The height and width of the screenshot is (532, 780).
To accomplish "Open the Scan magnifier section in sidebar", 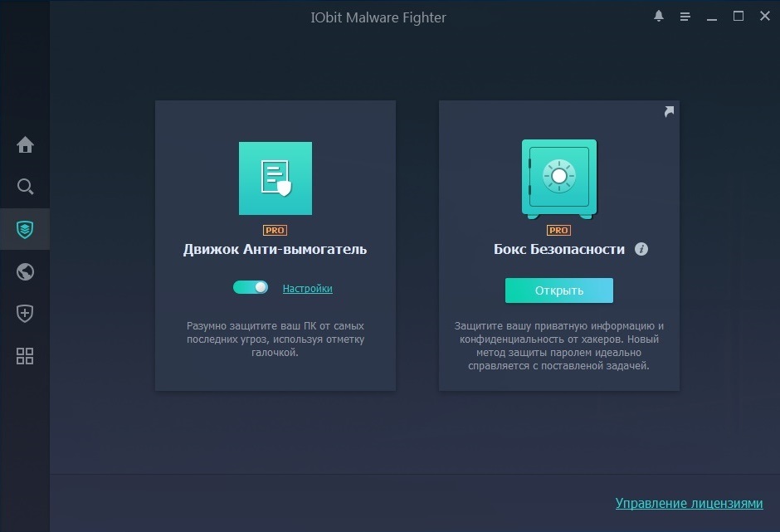I will 25,187.
